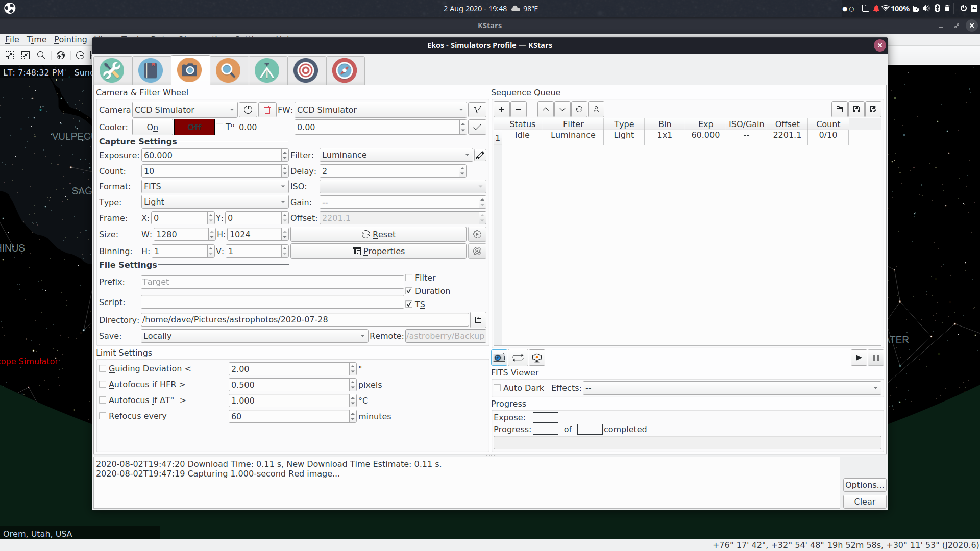Click the red cooler Off button
Image resolution: width=980 pixels, height=551 pixels.
pos(194,127)
